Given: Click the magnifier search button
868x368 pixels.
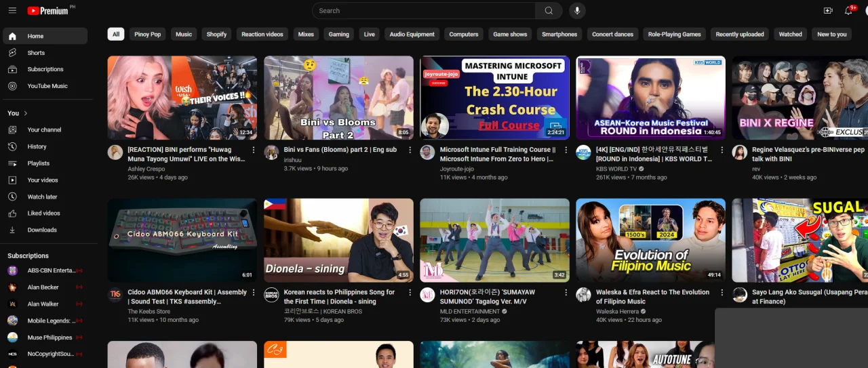Looking at the screenshot, I should [x=549, y=10].
